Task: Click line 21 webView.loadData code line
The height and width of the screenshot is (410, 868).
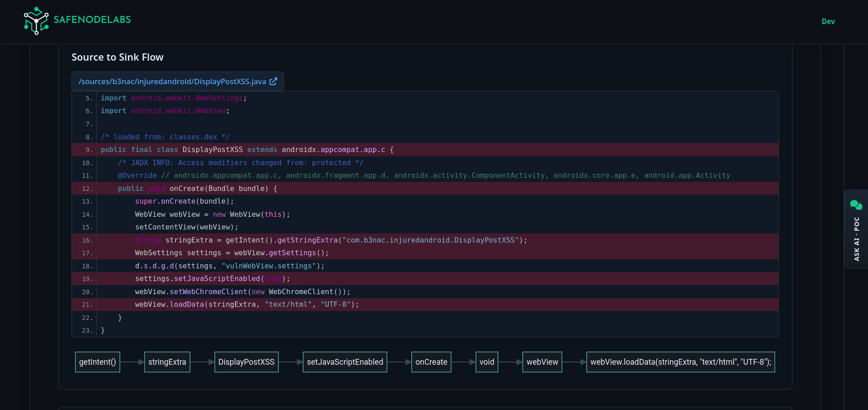Action: click(247, 305)
